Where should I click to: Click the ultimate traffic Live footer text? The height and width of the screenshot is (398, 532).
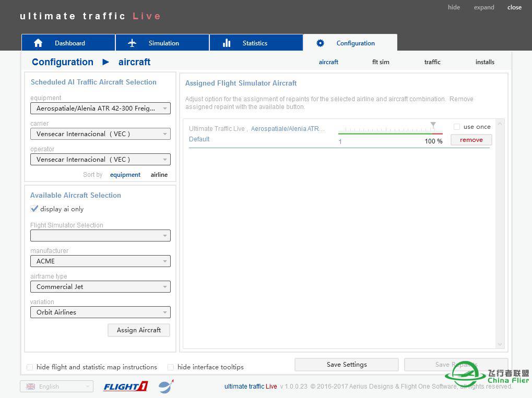coord(251,387)
